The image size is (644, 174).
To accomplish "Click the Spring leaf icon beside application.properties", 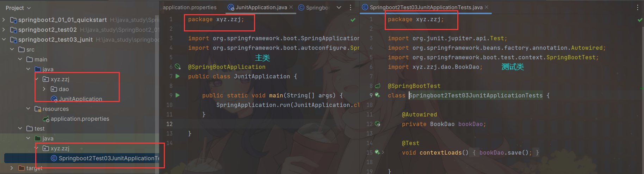I will click(46, 119).
